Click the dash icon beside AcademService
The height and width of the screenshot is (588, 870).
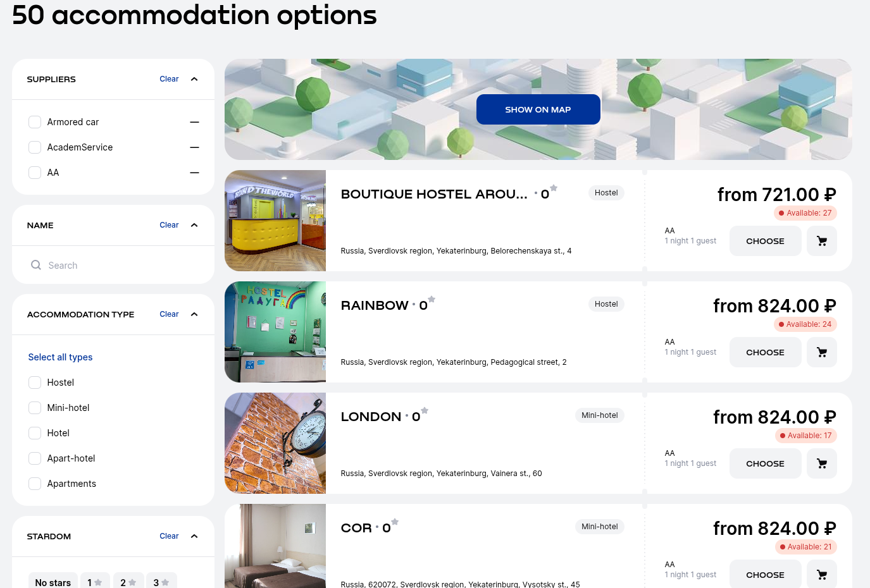point(194,147)
